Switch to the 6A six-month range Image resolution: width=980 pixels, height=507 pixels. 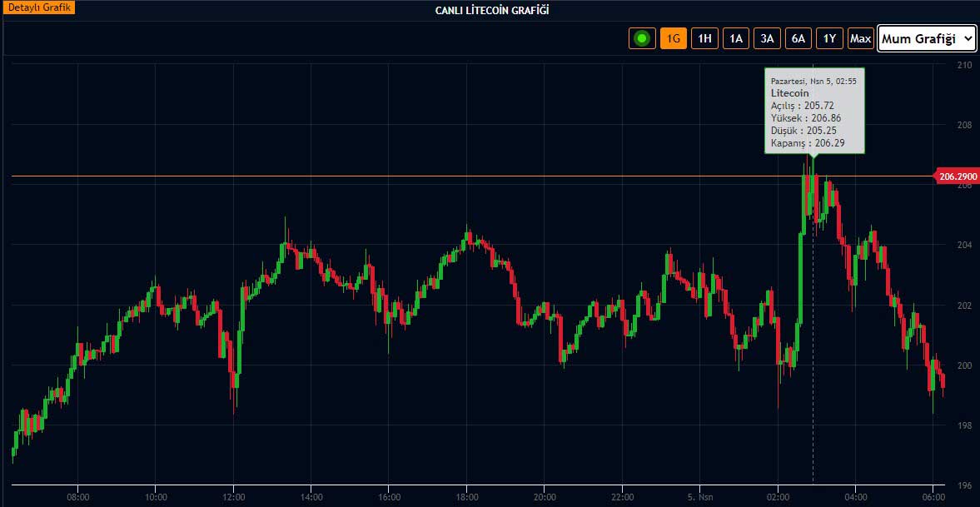click(798, 38)
